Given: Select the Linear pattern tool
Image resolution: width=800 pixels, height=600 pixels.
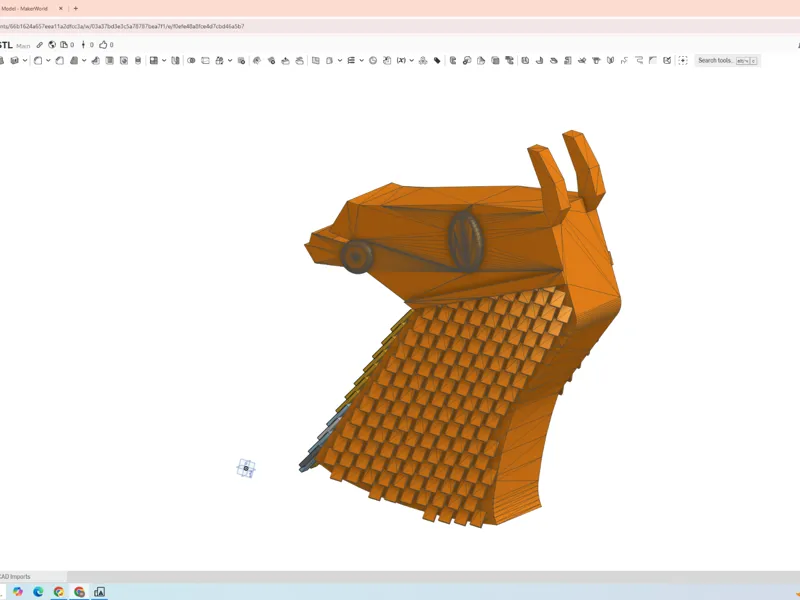Looking at the screenshot, I should pos(154,60).
